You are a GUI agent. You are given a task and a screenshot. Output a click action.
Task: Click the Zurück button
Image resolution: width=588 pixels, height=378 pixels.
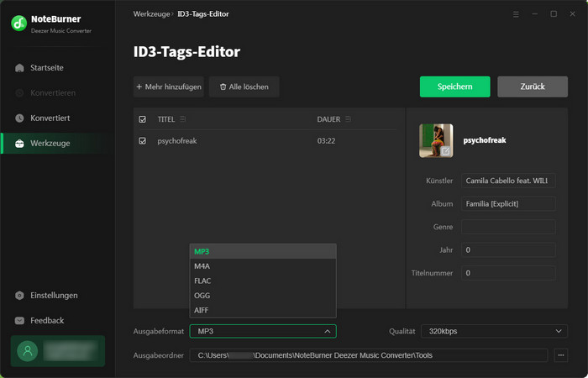pos(533,87)
